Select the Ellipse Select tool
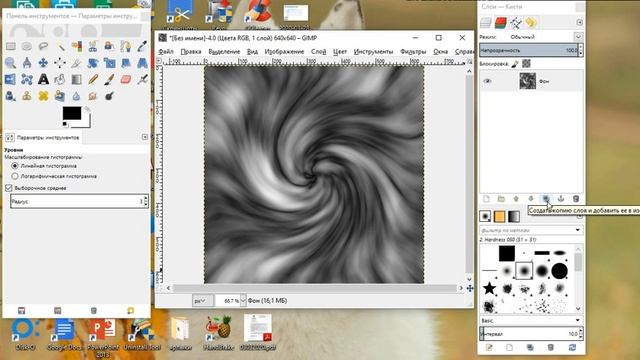This screenshot has height=360, width=640. point(27,46)
